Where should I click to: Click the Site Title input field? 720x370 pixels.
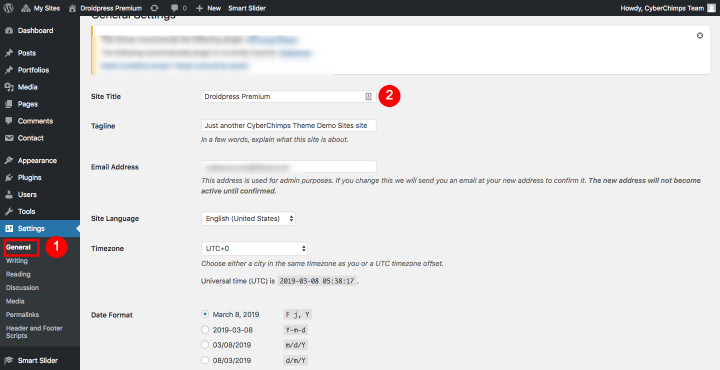(x=289, y=96)
